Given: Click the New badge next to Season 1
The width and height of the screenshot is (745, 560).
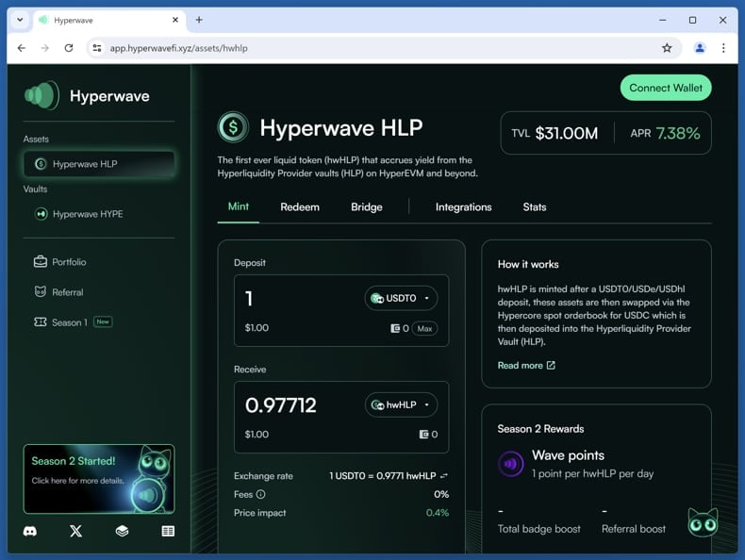Looking at the screenshot, I should coord(103,321).
